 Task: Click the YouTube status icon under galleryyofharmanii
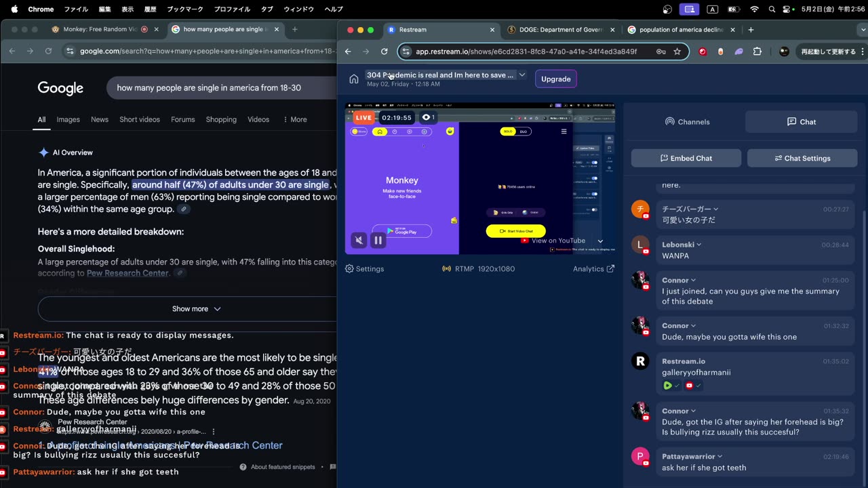click(x=690, y=386)
